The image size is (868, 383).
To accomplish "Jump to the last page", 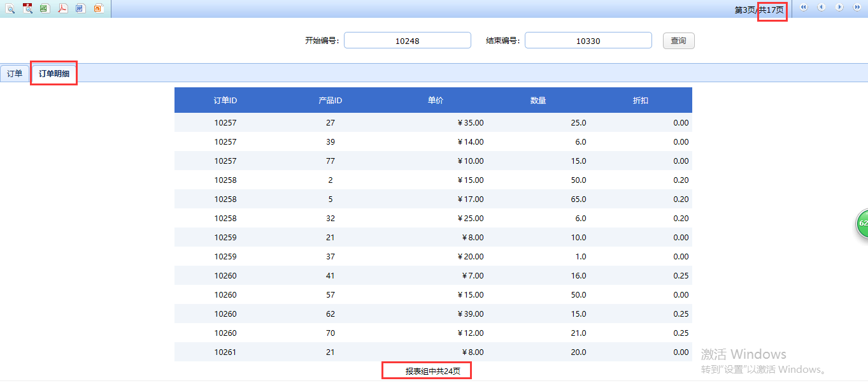I will [x=857, y=8].
